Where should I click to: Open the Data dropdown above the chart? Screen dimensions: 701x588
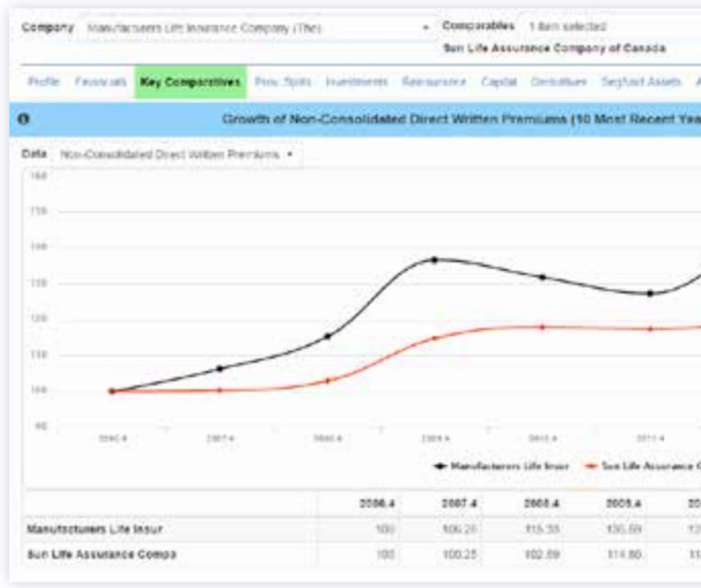(x=177, y=155)
